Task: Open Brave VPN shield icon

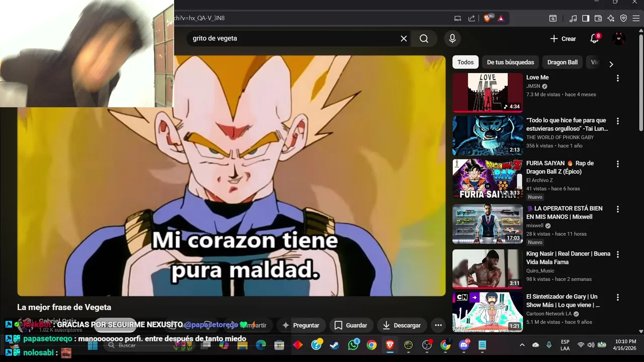Action: tap(623, 18)
